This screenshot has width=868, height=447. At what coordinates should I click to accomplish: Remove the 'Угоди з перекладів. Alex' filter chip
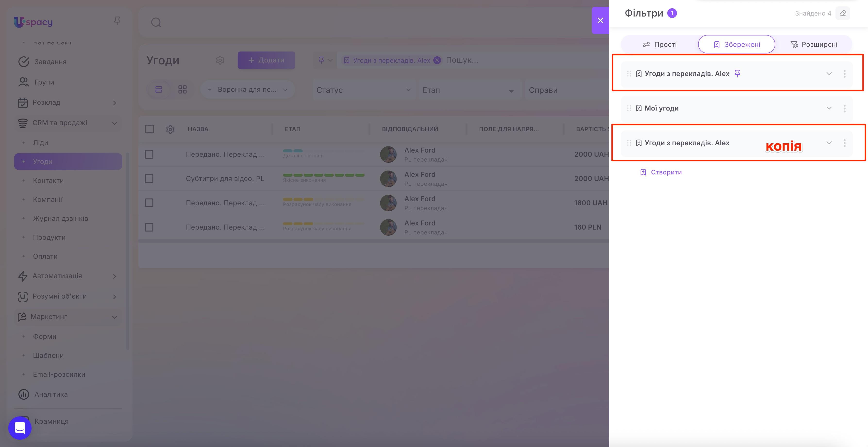(x=437, y=60)
